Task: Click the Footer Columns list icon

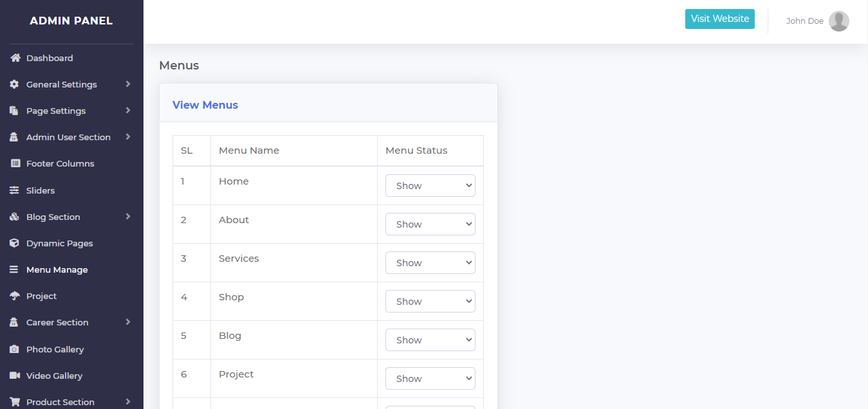Action: click(x=15, y=163)
